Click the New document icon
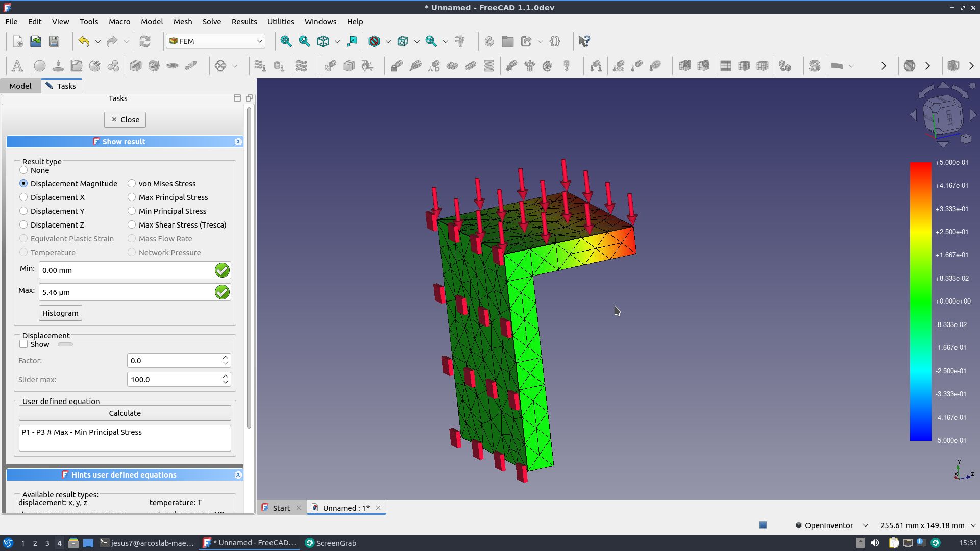980x551 pixels. click(17, 41)
